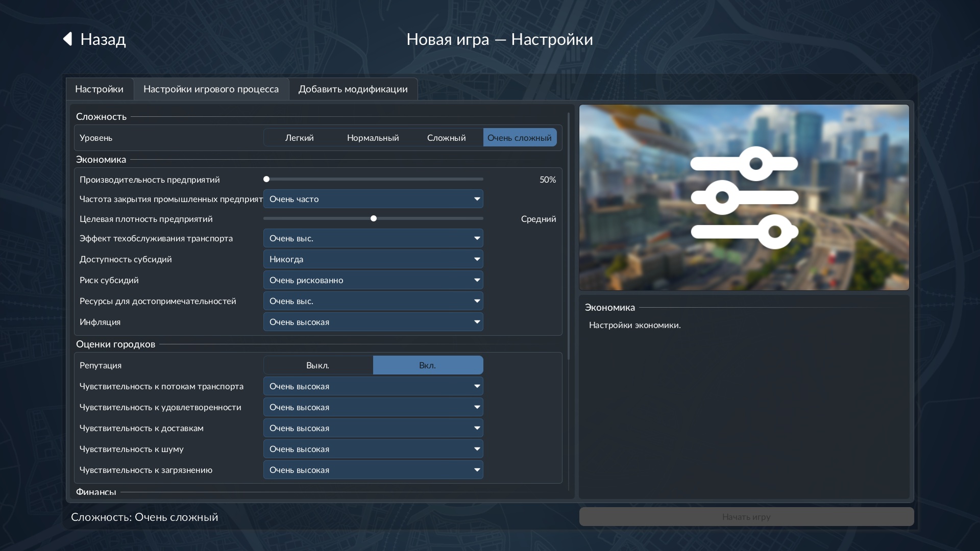Click the Сложность section header
The height and width of the screenshot is (551, 980).
(x=101, y=117)
